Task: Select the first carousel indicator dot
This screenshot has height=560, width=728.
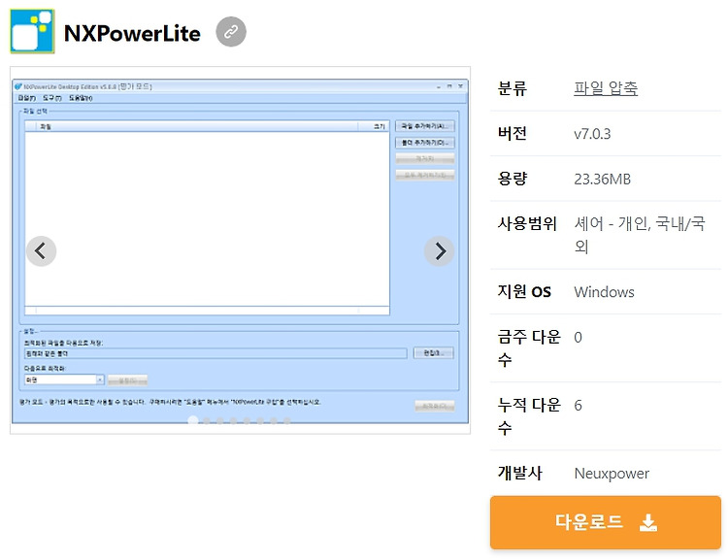Action: (x=193, y=420)
